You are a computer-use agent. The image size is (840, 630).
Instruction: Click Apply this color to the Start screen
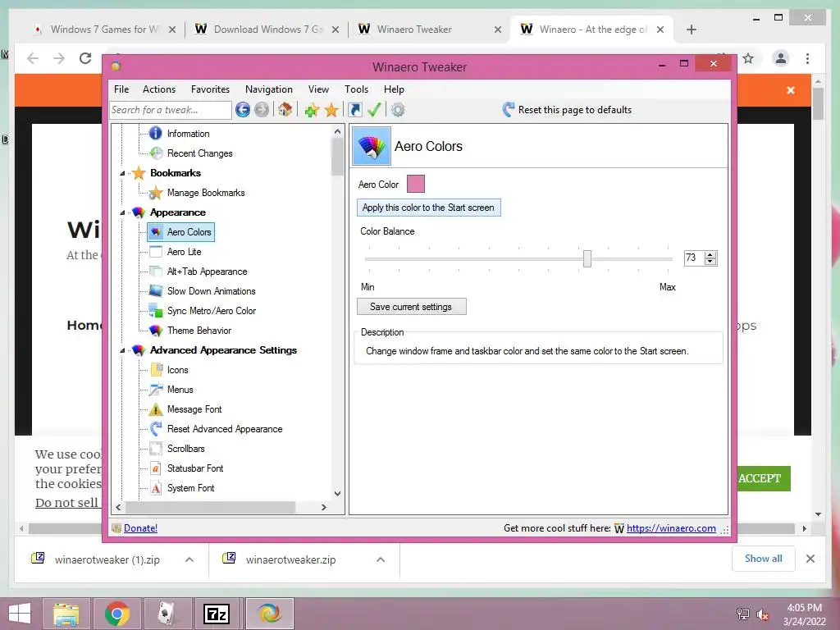pos(428,208)
